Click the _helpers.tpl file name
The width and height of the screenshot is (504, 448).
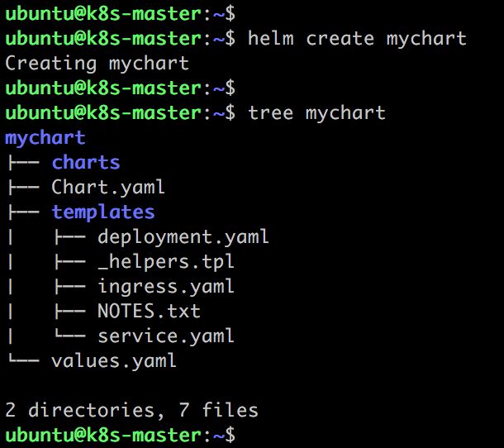tap(166, 262)
